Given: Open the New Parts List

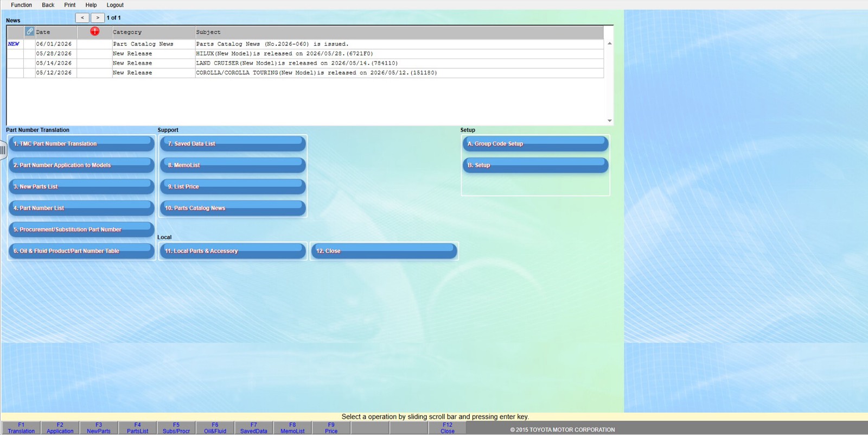Looking at the screenshot, I should 81,187.
